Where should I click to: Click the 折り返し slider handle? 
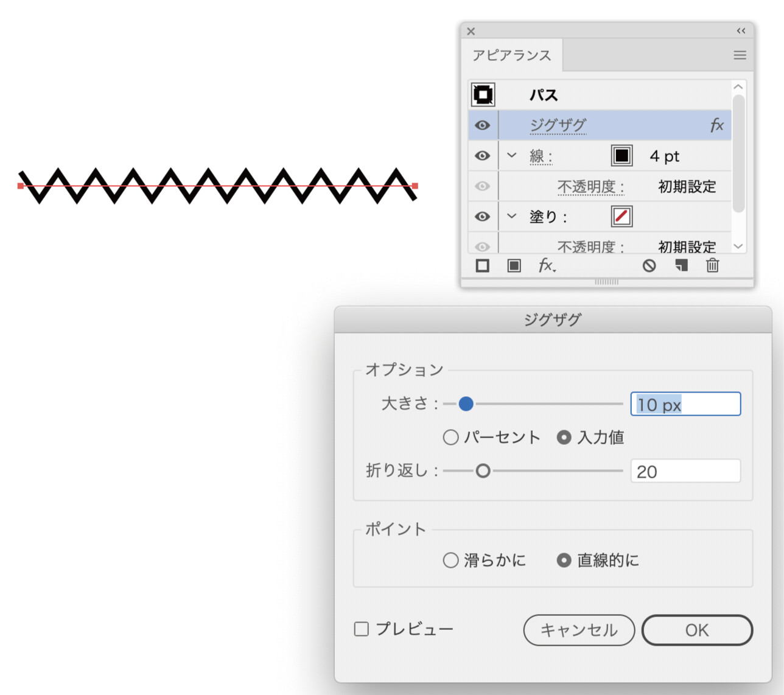(483, 471)
